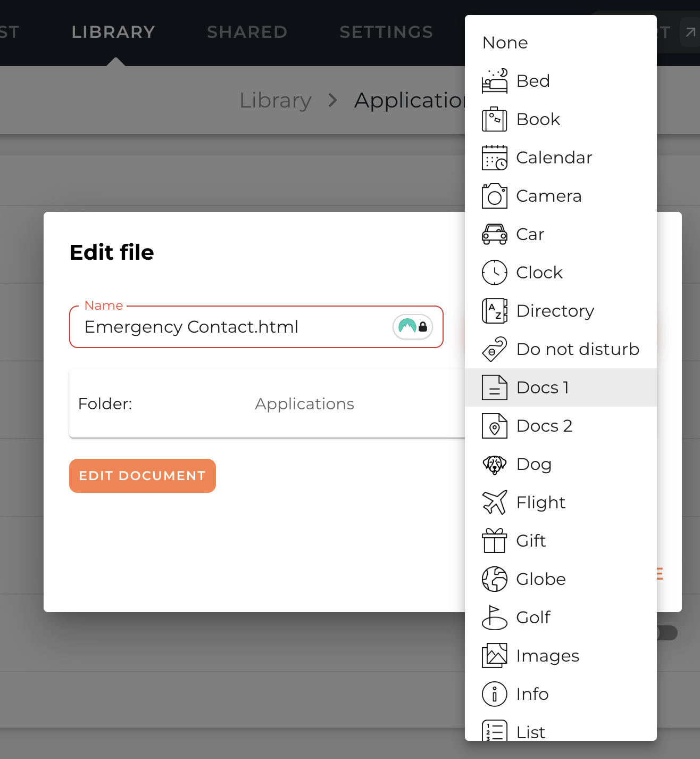Switch to the Settings tab
This screenshot has height=759, width=700.
386,32
